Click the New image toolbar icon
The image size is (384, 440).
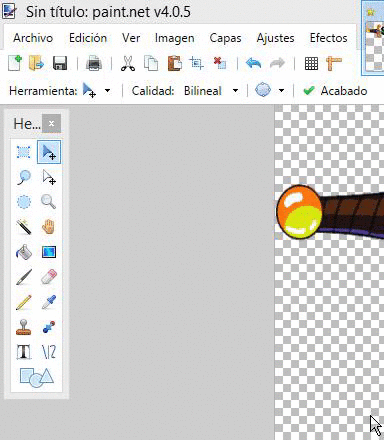pyautogui.click(x=15, y=63)
